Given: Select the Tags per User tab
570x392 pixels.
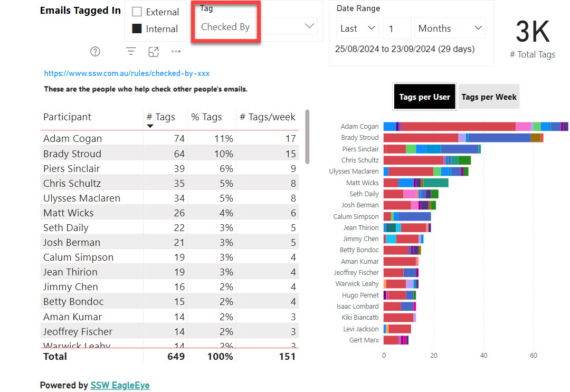Looking at the screenshot, I should click(x=424, y=97).
